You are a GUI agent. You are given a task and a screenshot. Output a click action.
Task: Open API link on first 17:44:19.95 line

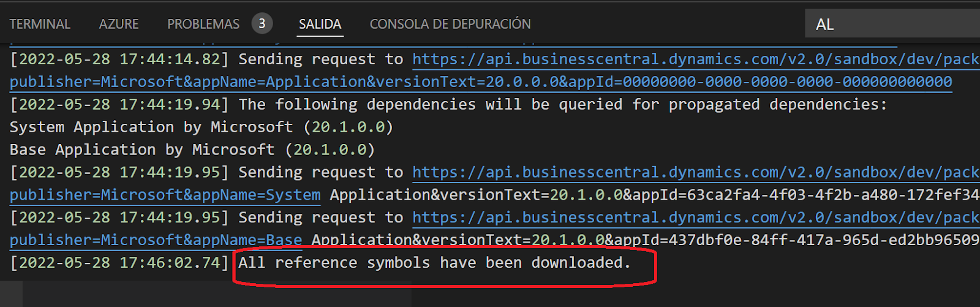pyautogui.click(x=696, y=173)
